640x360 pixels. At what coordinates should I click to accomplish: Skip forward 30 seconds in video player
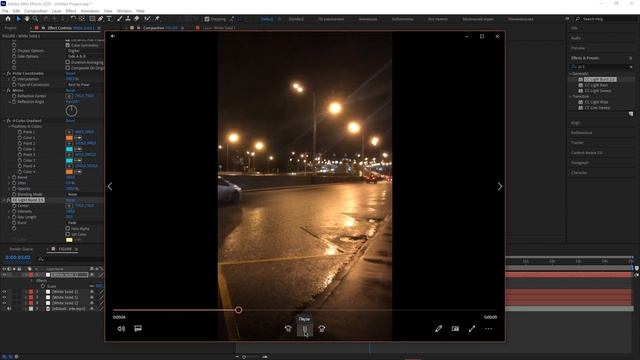pyautogui.click(x=322, y=329)
